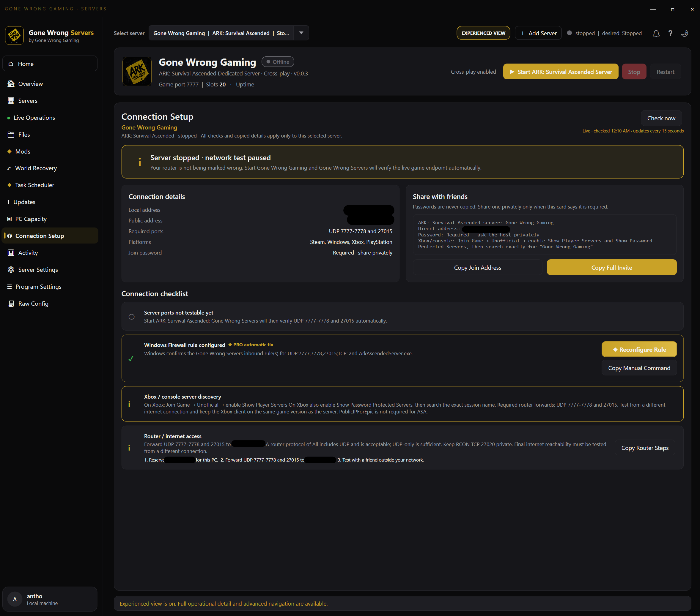Click the Activity chart icon
This screenshot has width=700, height=616.
pyautogui.click(x=11, y=253)
